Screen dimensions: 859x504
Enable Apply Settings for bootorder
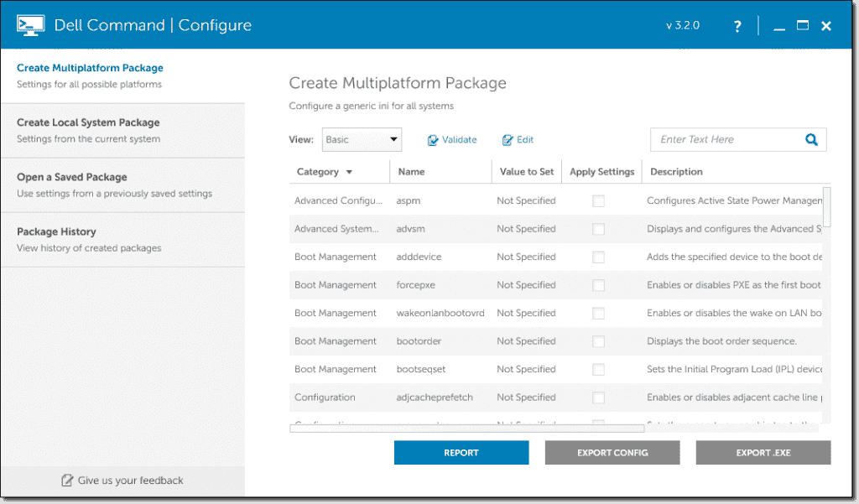598,340
